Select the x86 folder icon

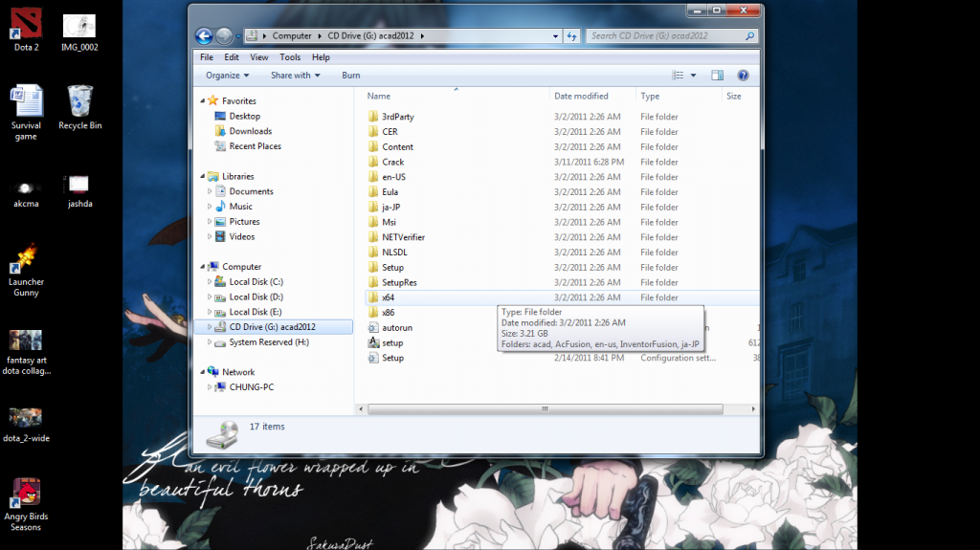pyautogui.click(x=373, y=313)
